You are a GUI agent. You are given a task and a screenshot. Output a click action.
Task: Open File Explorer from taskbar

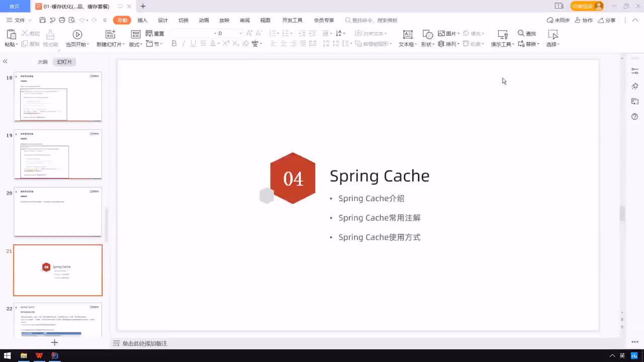tap(24, 355)
